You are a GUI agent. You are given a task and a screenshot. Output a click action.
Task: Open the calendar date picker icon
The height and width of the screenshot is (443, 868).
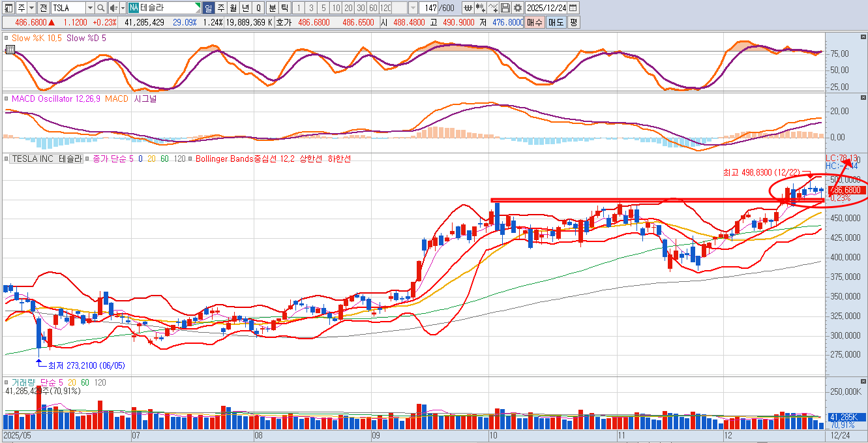tap(573, 8)
